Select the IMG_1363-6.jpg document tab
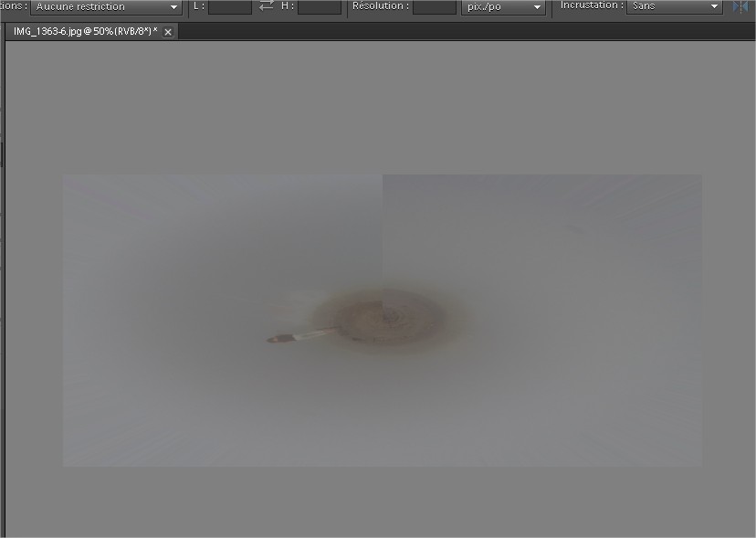The width and height of the screenshot is (756, 538). click(84, 31)
